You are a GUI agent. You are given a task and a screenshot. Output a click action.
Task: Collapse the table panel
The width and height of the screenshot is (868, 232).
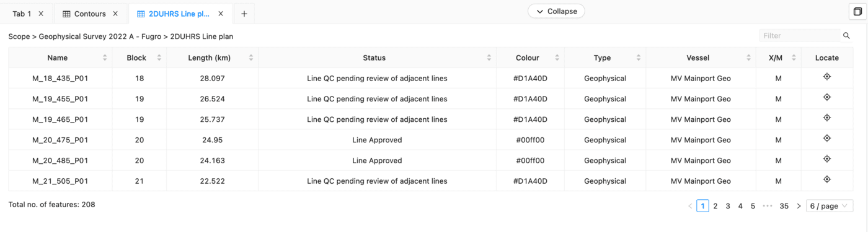[x=556, y=11]
